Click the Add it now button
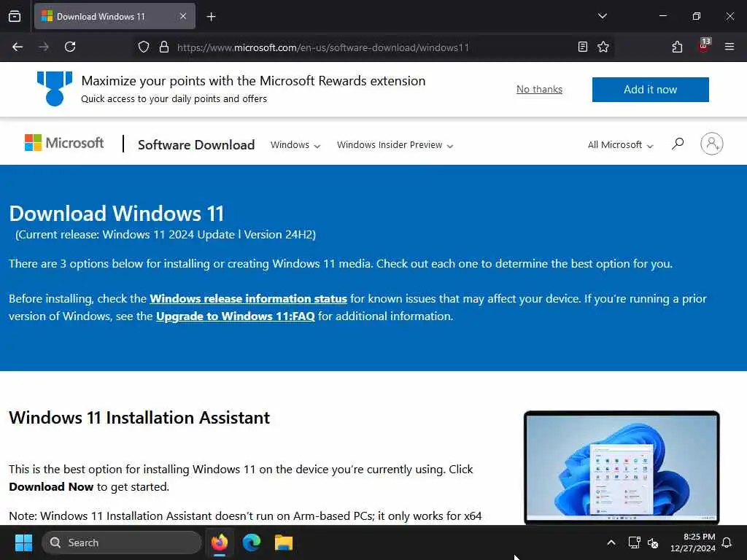The height and width of the screenshot is (560, 747). pos(650,90)
